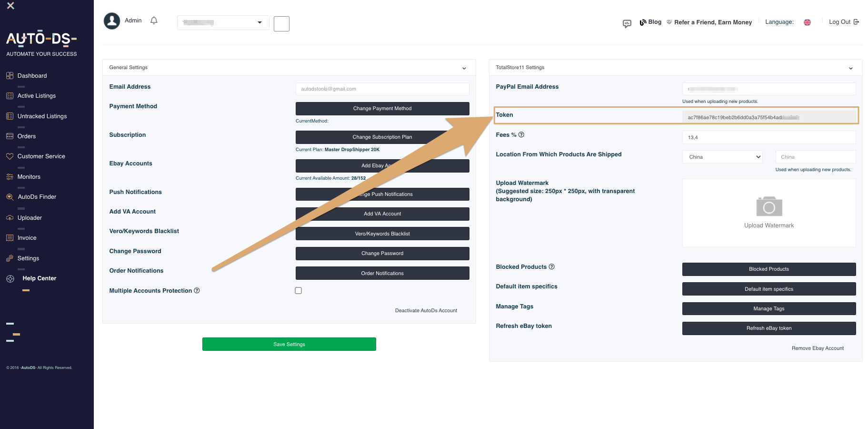Viewport: 868px width, 429px height.
Task: Click the green Save Settings button
Action: click(x=289, y=344)
